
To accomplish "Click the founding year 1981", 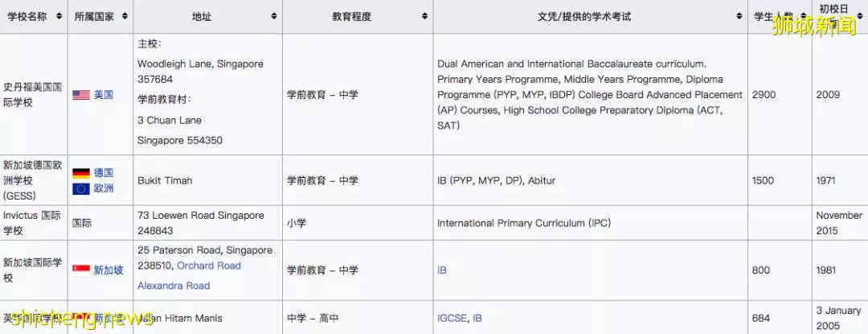I will click(x=826, y=270).
